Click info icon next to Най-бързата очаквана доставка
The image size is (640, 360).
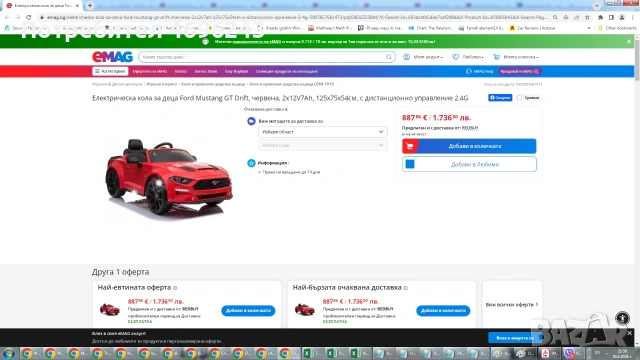pos(405,288)
